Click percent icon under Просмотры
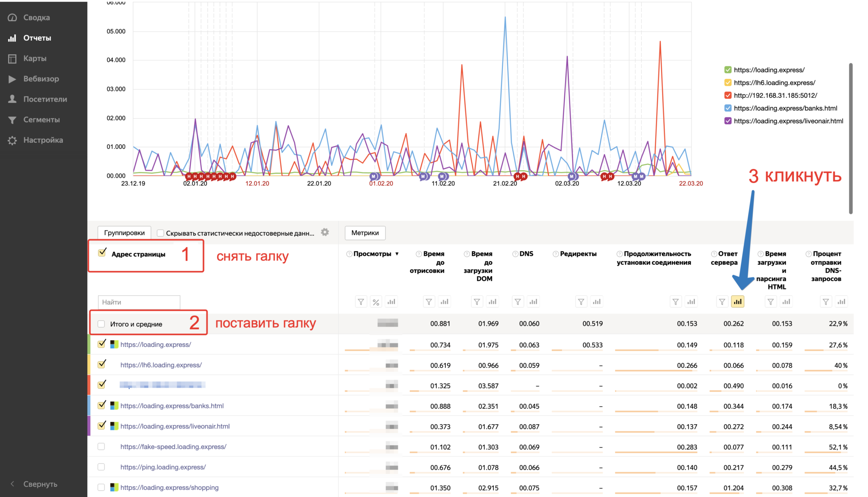The image size is (868, 497). pyautogui.click(x=376, y=302)
